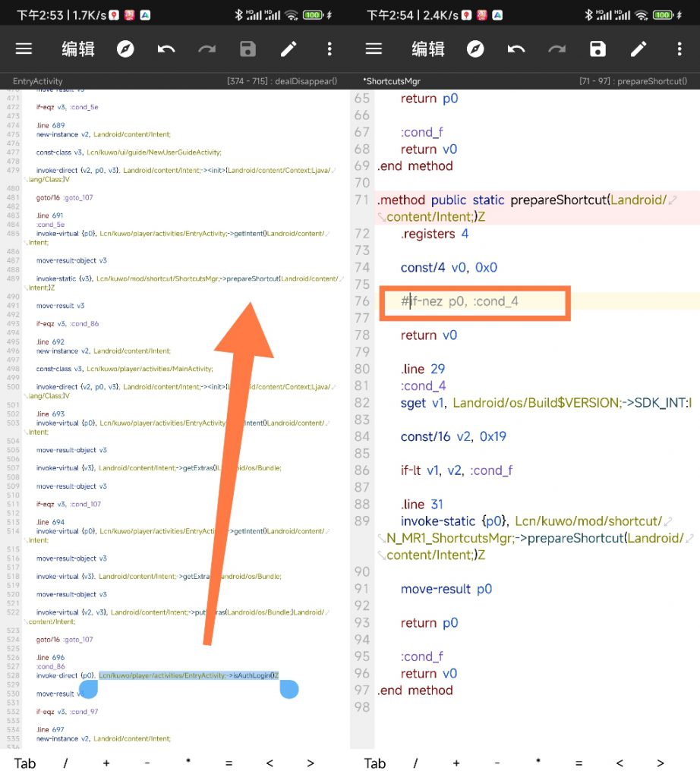Tap the pencil icon in the left editor
The height and width of the screenshot is (777, 700).
coord(289,49)
